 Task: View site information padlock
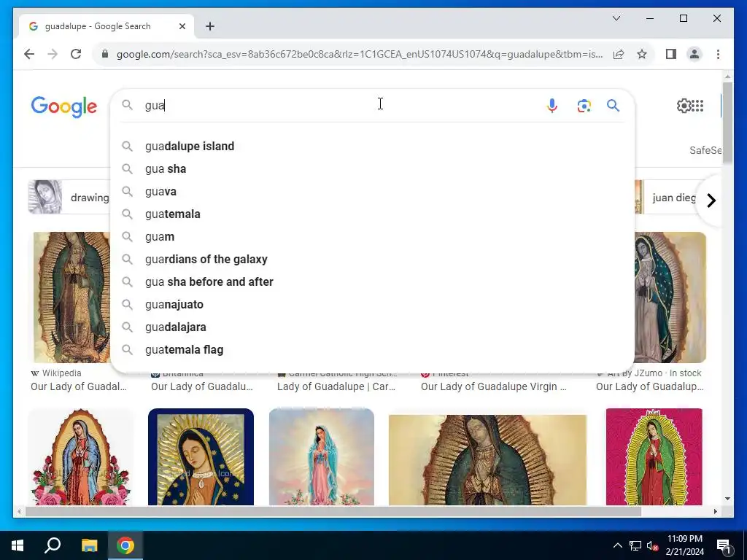tap(105, 54)
